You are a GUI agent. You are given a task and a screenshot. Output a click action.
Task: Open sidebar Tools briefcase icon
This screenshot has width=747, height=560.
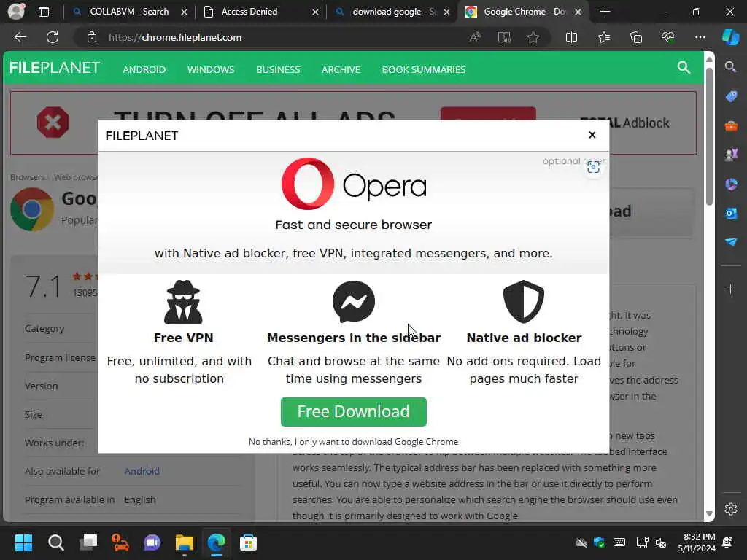point(731,125)
